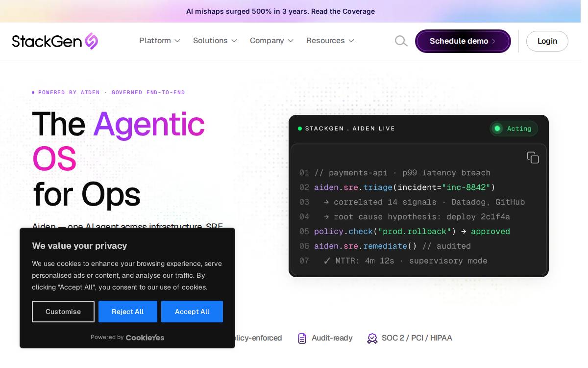Click the SOC 2 compliance badge icon
This screenshot has height=368, width=588.
tap(372, 338)
